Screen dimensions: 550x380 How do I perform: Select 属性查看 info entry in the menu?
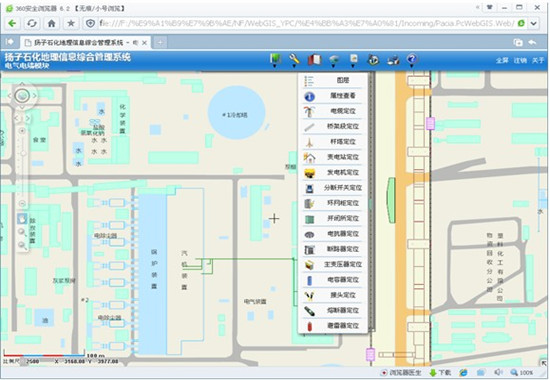[x=333, y=95]
